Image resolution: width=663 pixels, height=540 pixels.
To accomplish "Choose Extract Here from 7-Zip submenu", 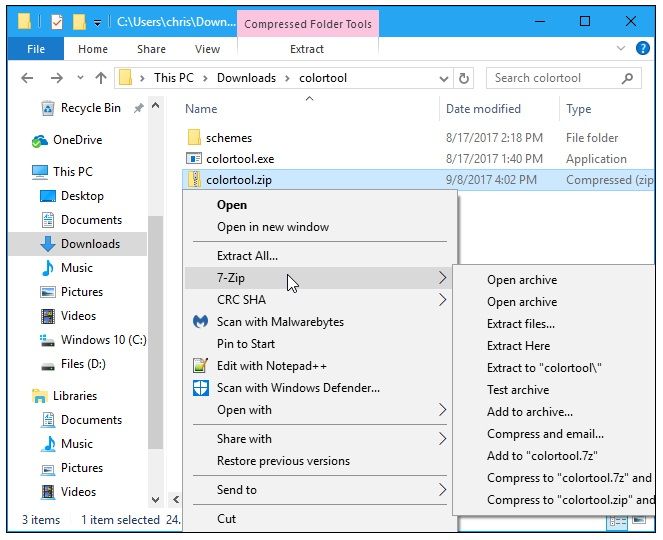I will click(x=518, y=346).
